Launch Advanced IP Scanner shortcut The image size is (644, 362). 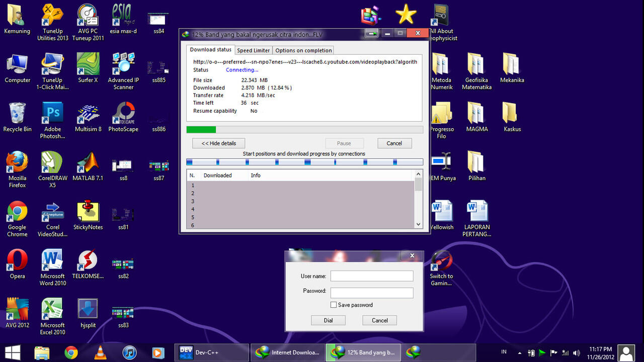coord(123,72)
